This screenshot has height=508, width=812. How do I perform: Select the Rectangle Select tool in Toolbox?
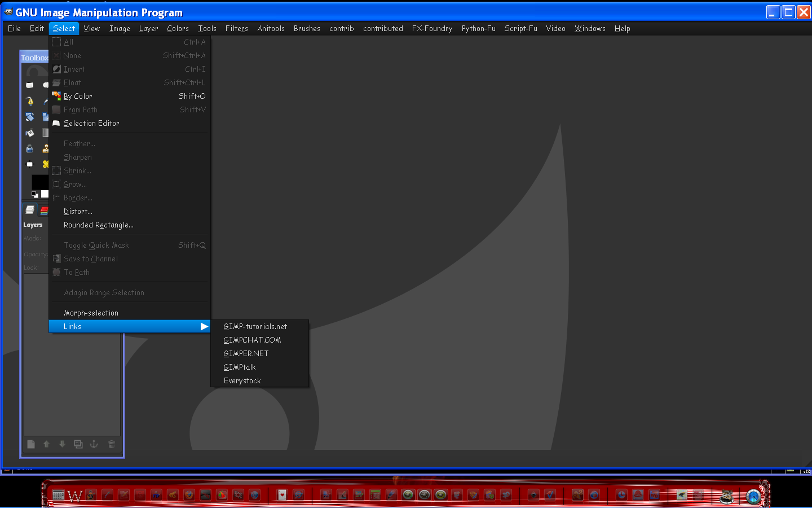[x=30, y=85]
